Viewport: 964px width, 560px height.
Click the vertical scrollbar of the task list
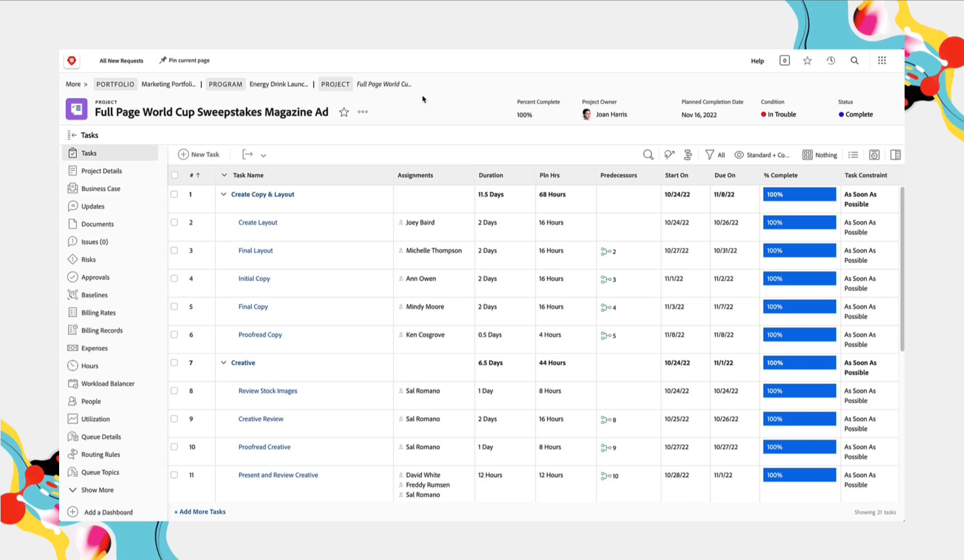tap(902, 268)
